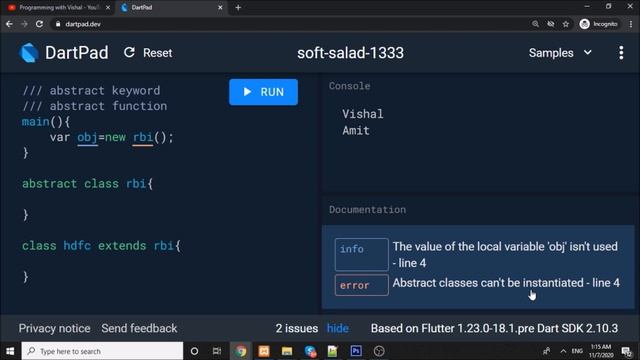Viewport: 640px width, 360px height.
Task: Go back in browser history
Action: [9, 24]
